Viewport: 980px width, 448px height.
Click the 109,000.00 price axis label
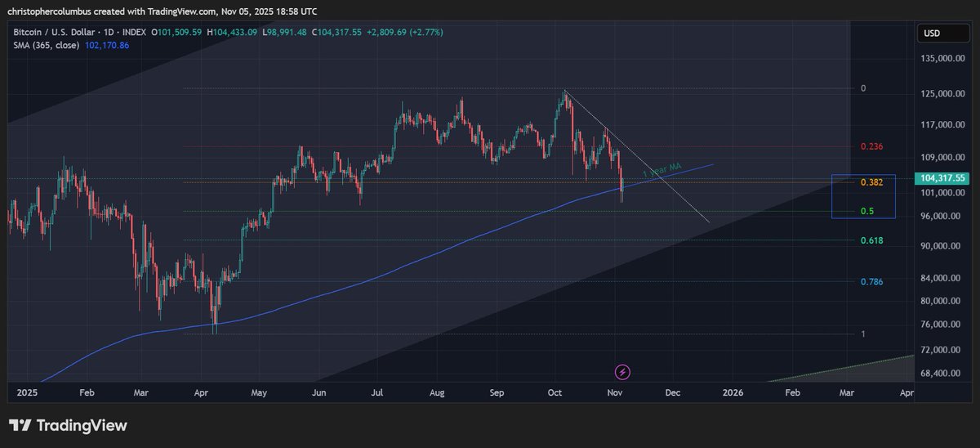click(x=942, y=157)
